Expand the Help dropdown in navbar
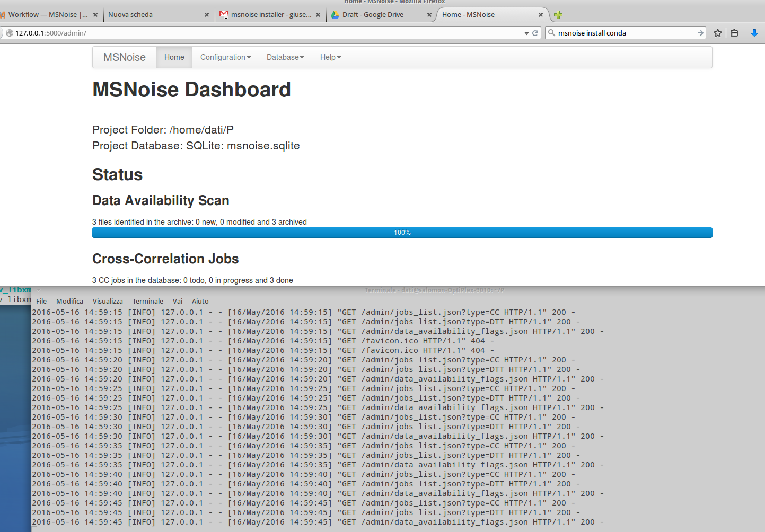Image resolution: width=765 pixels, height=532 pixels. pos(330,57)
